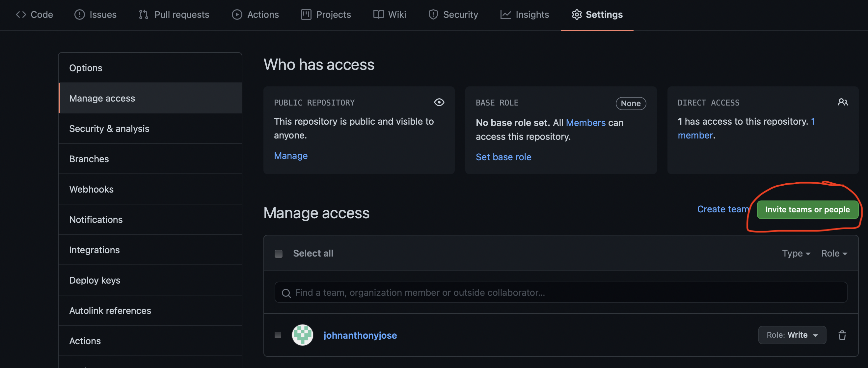Open Deploy keys in the sidebar

[95, 280]
